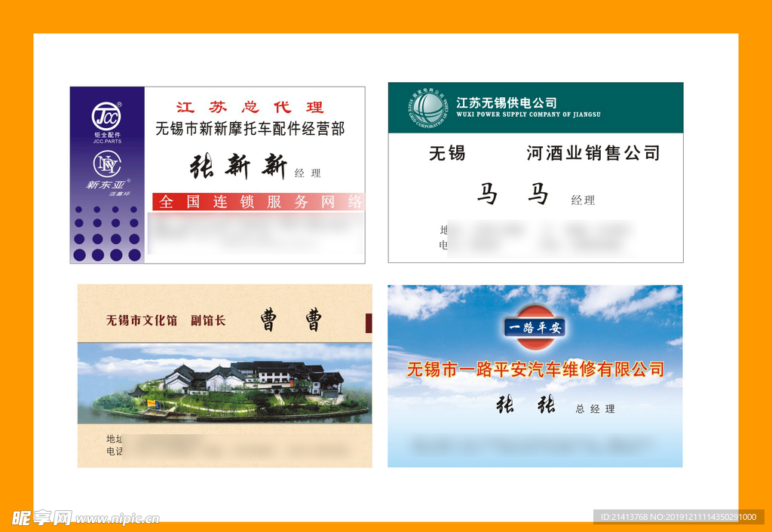Image resolution: width=772 pixels, height=532 pixels.
Task: Click the 一路平安 red badge logo
Action: (x=535, y=327)
